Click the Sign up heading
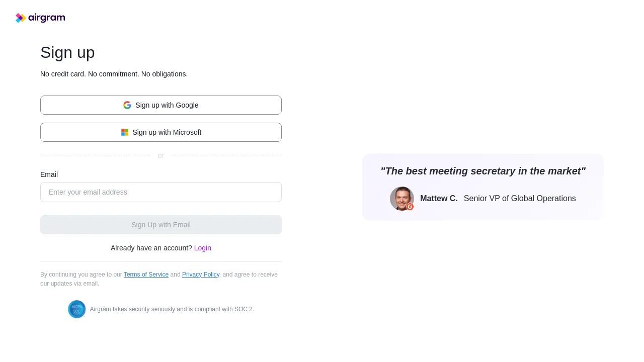Viewport: 644px width, 362px height. tap(67, 52)
